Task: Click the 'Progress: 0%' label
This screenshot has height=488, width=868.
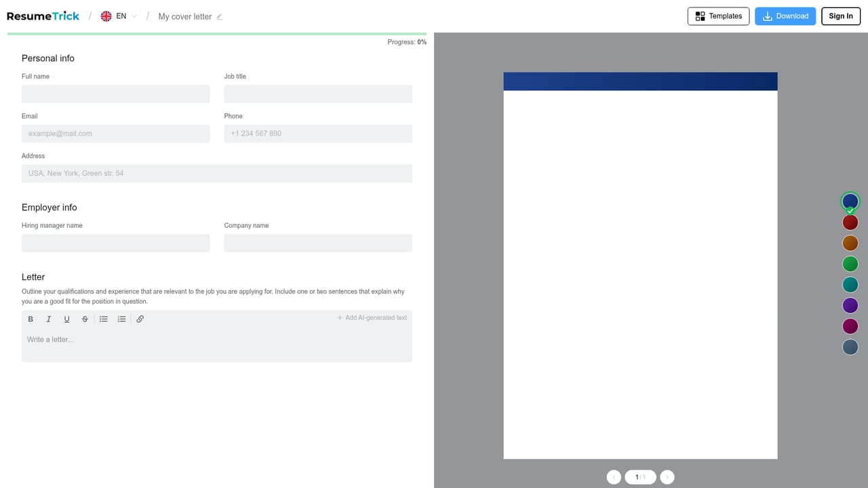Action: pyautogui.click(x=407, y=42)
